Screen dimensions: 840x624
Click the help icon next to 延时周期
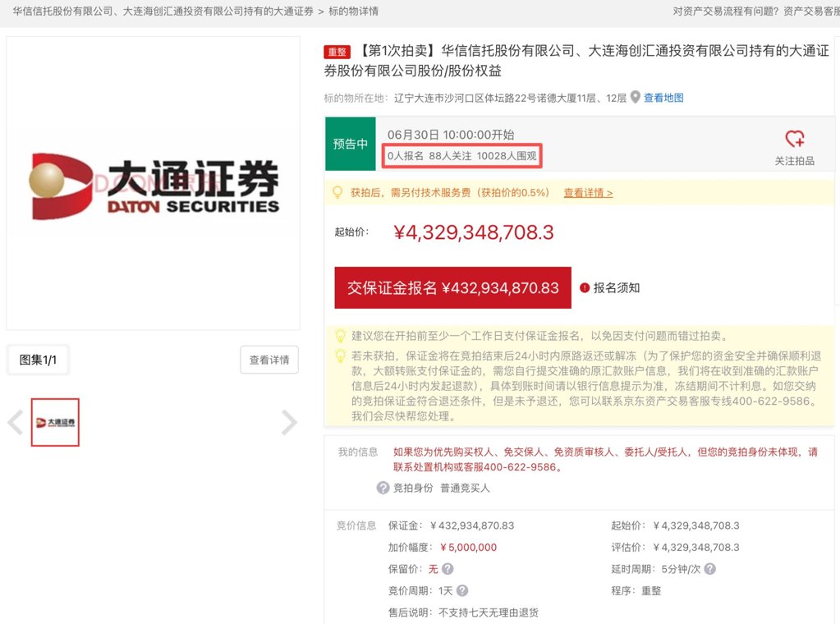tap(709, 569)
